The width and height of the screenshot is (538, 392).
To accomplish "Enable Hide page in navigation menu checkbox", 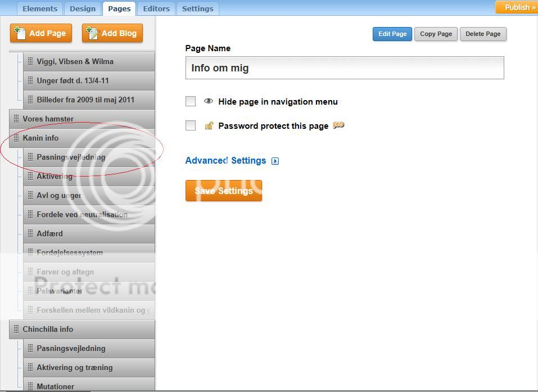I will point(191,102).
